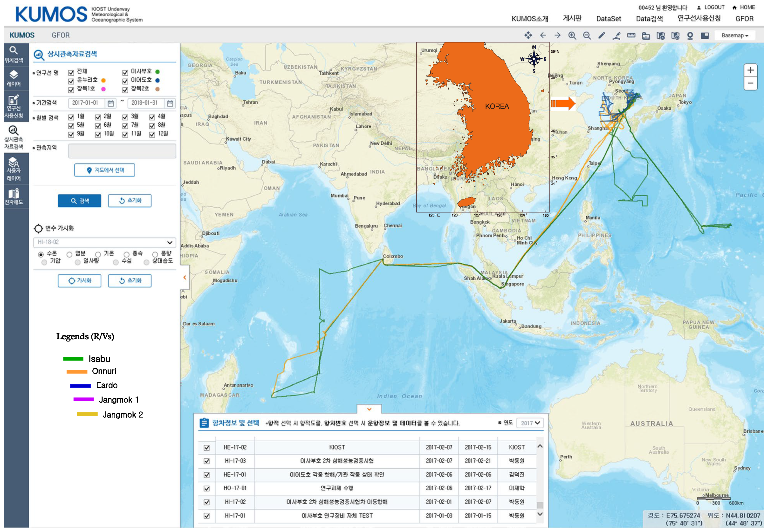Image resolution: width=767 pixels, height=532 pixels.
Task: Toggle the 12월 month checkbox
Action: click(x=152, y=134)
